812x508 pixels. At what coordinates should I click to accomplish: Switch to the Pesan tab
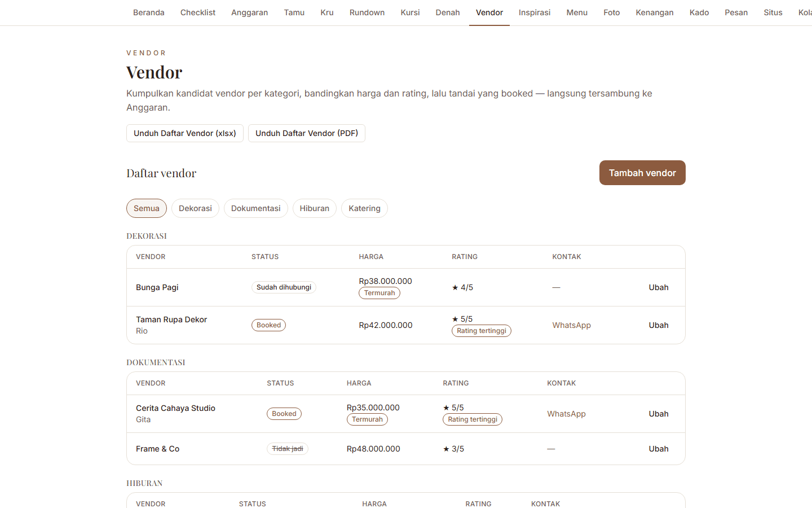pos(736,12)
